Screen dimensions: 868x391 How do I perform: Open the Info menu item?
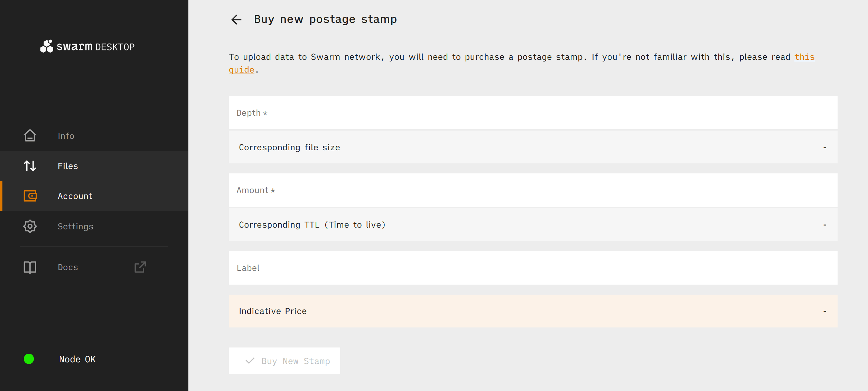pyautogui.click(x=66, y=136)
